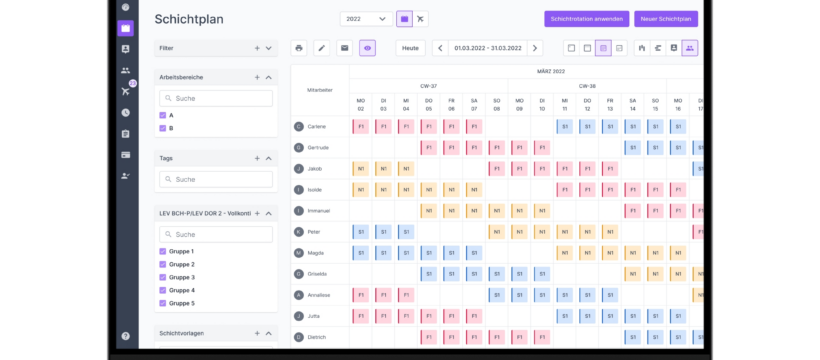Send the shift plan by email icon
This screenshot has height=360, width=820.
click(344, 48)
